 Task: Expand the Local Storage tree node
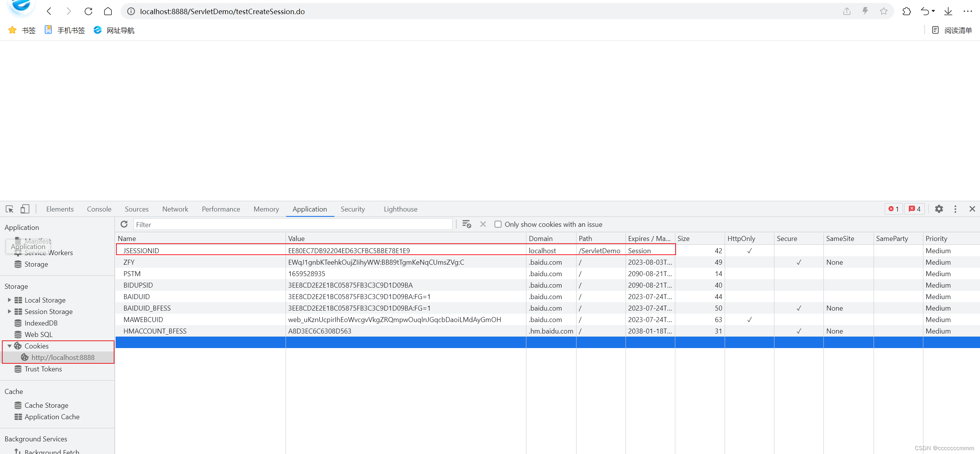(10, 300)
